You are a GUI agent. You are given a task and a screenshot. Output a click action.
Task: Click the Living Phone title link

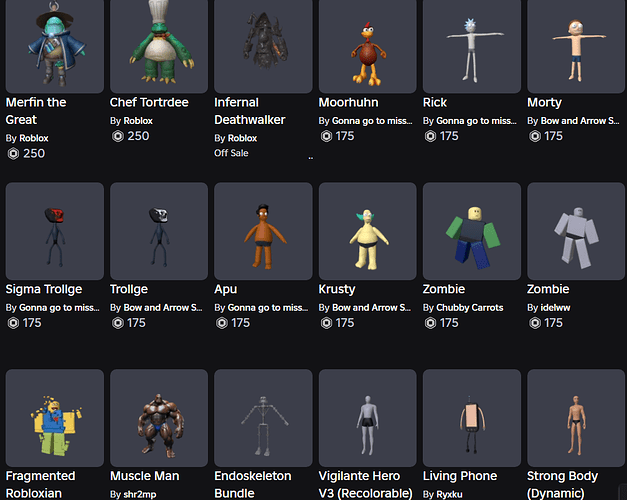460,476
